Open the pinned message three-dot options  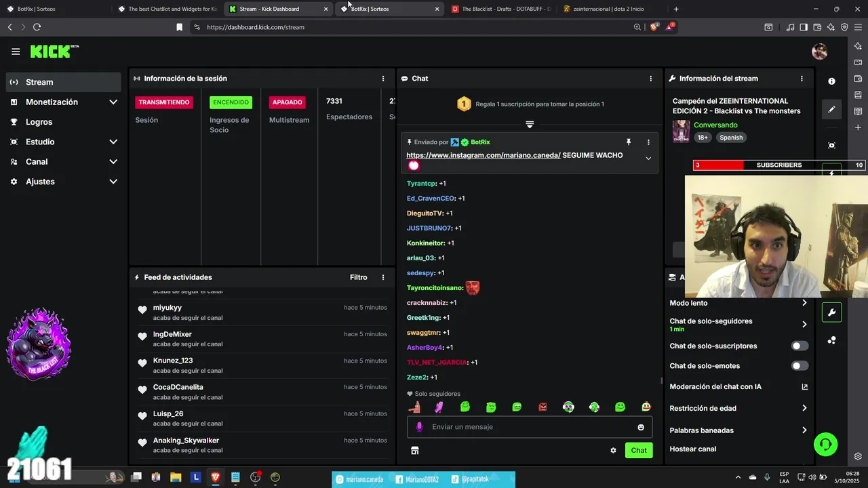click(x=648, y=142)
